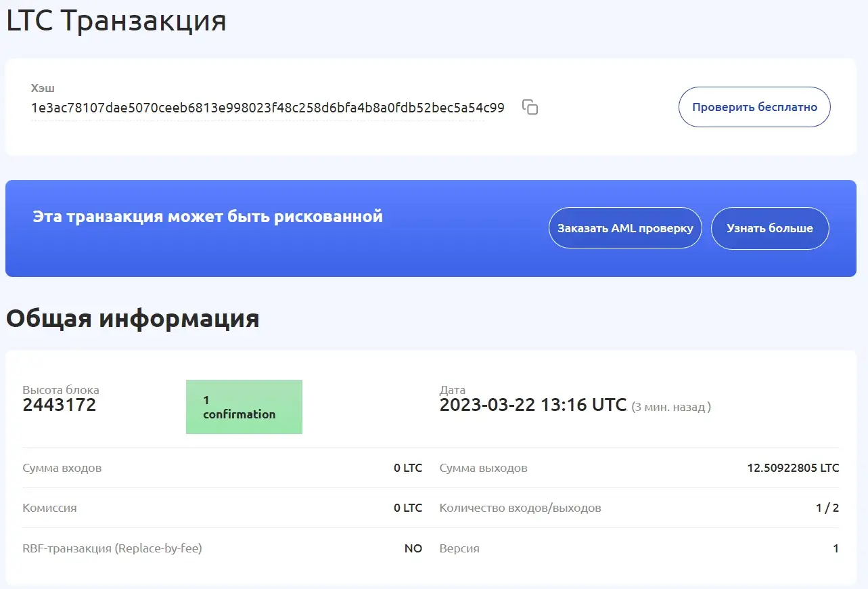
Task: Click the Сумма входов label
Action: pyautogui.click(x=62, y=467)
